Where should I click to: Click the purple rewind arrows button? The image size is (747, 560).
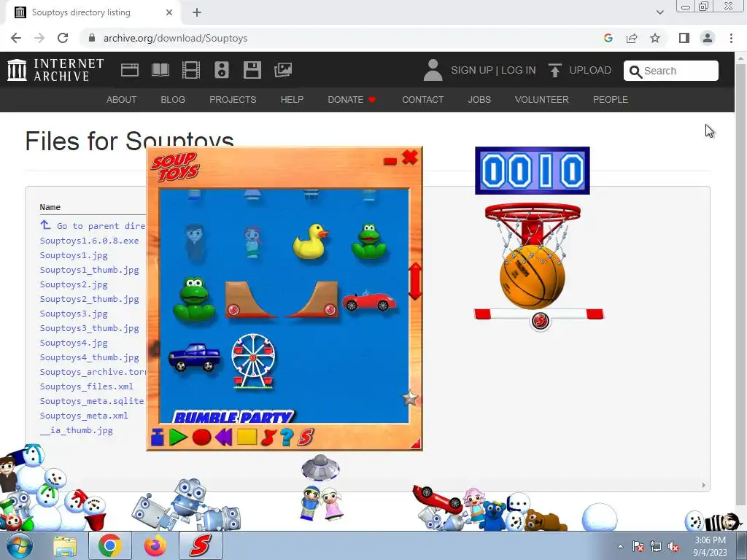[223, 437]
